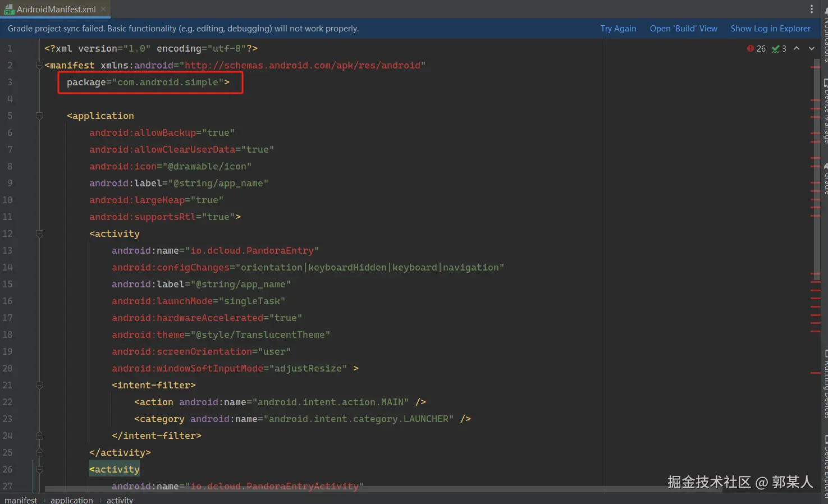Collapse the second activity fold marker on line 26
This screenshot has height=504, width=828.
tap(39, 469)
